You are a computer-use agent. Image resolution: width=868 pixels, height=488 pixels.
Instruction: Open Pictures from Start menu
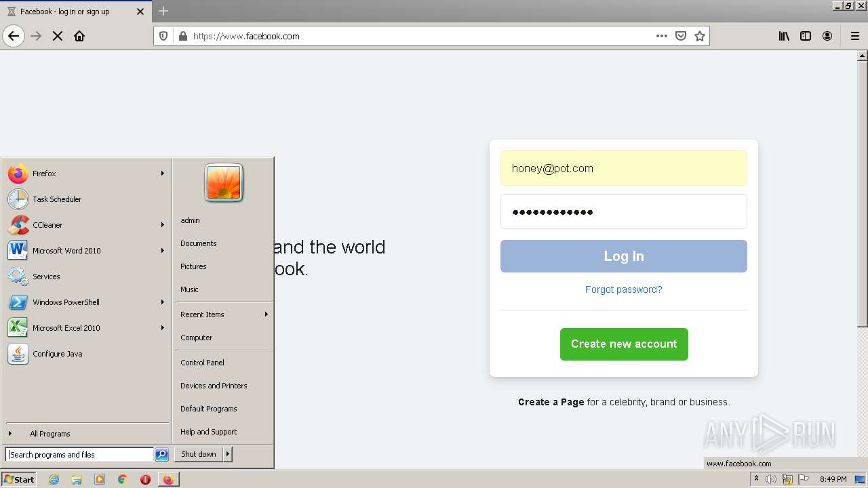[x=224, y=266]
